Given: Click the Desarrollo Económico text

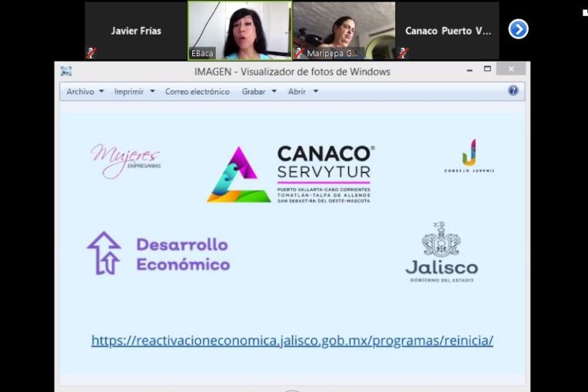Looking at the screenshot, I should 183,254.
